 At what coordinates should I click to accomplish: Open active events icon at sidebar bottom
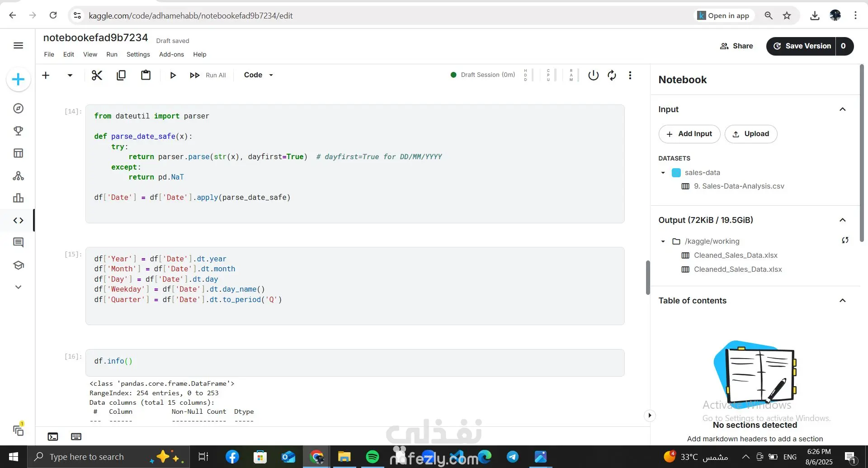(18, 430)
